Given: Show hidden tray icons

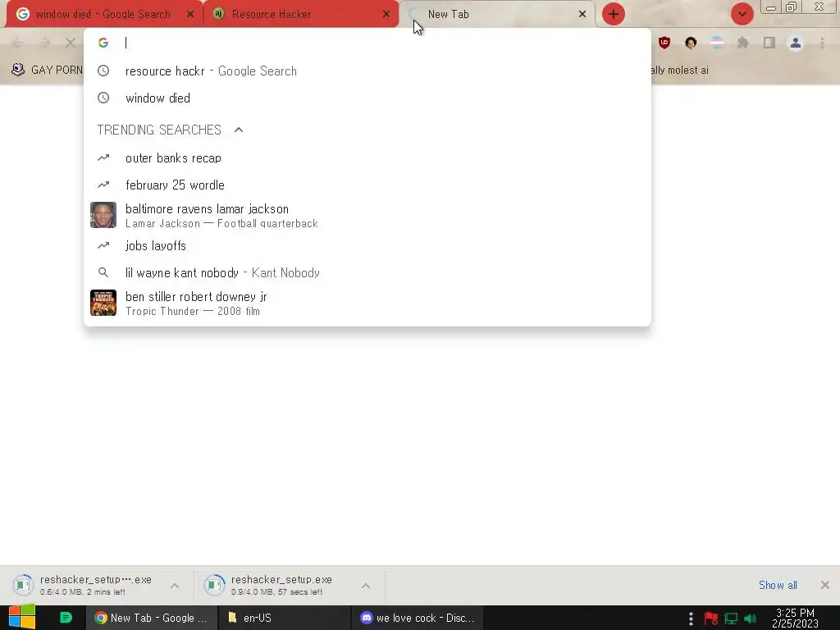Looking at the screenshot, I should click(691, 619).
